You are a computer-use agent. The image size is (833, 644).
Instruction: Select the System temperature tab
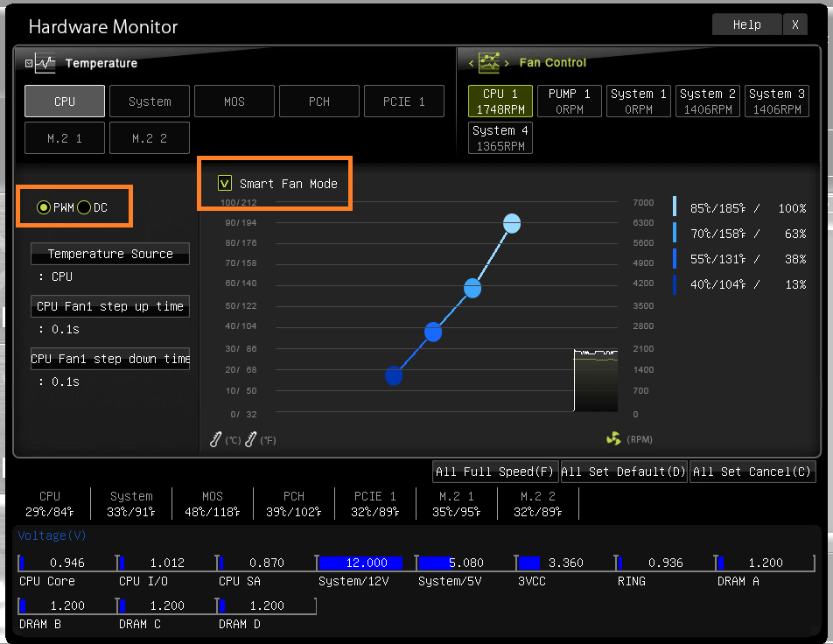point(150,101)
